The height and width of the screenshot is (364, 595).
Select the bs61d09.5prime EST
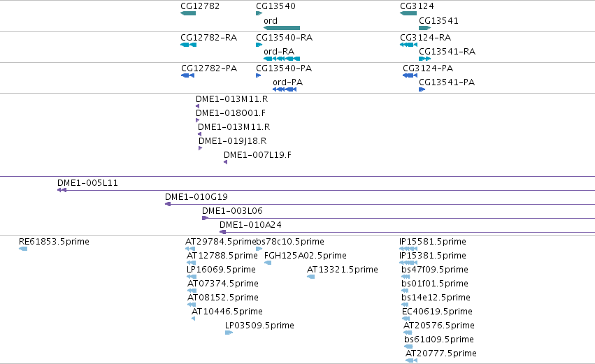pos(409,347)
